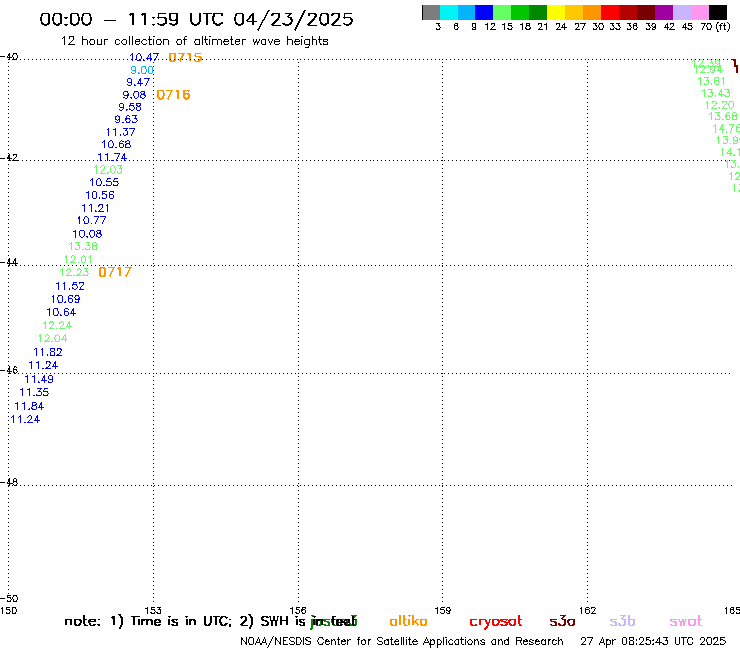Click the green reading 12.24

point(57,325)
